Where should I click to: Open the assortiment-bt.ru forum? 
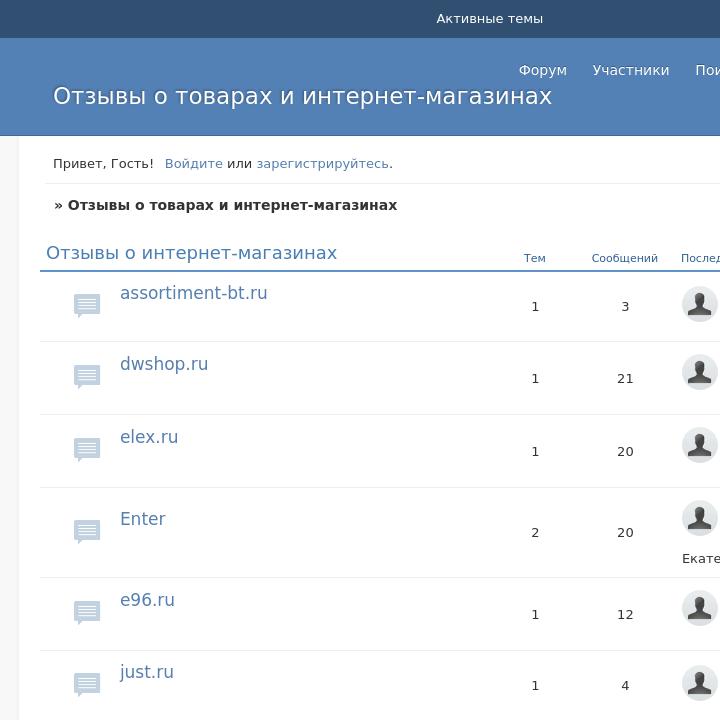193,293
